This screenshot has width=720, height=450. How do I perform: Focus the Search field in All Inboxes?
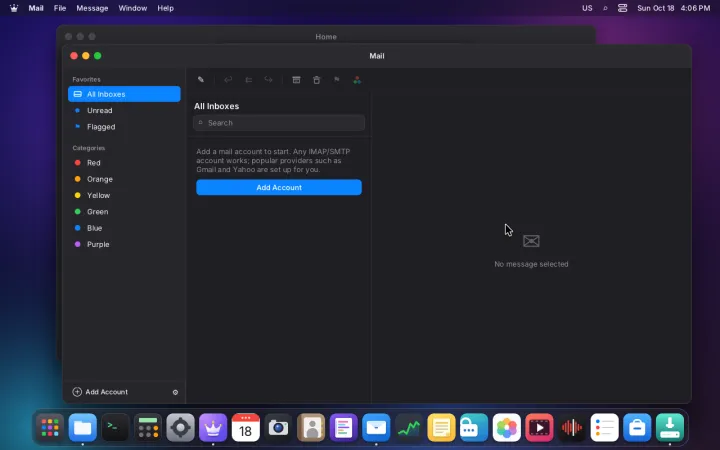(279, 123)
